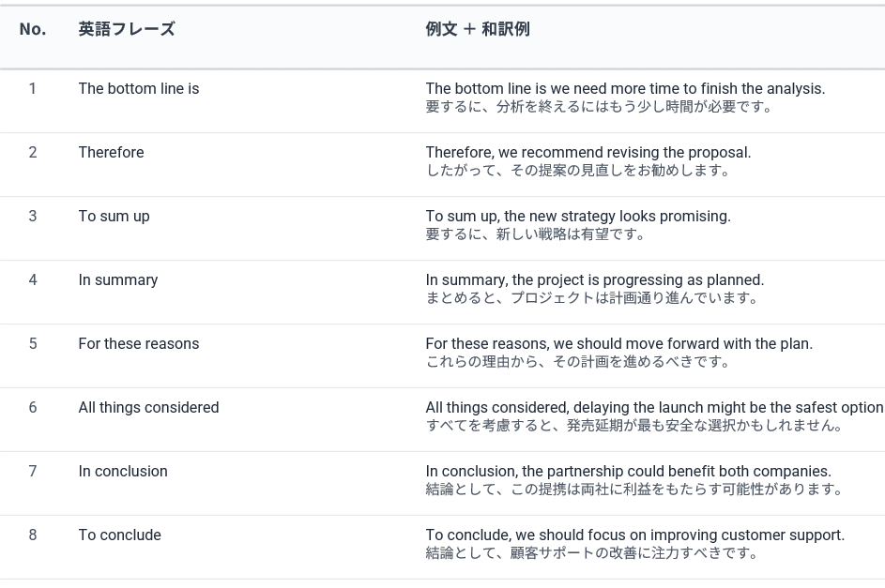885x588 pixels.
Task: Click the sentence "the new strategy looks promising"
Action: [578, 217]
